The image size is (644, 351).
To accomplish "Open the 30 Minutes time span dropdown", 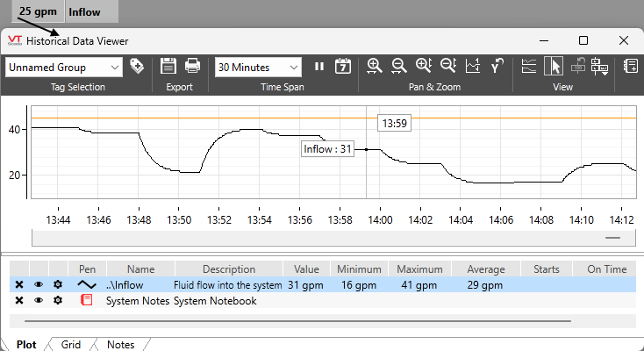I will coord(294,67).
